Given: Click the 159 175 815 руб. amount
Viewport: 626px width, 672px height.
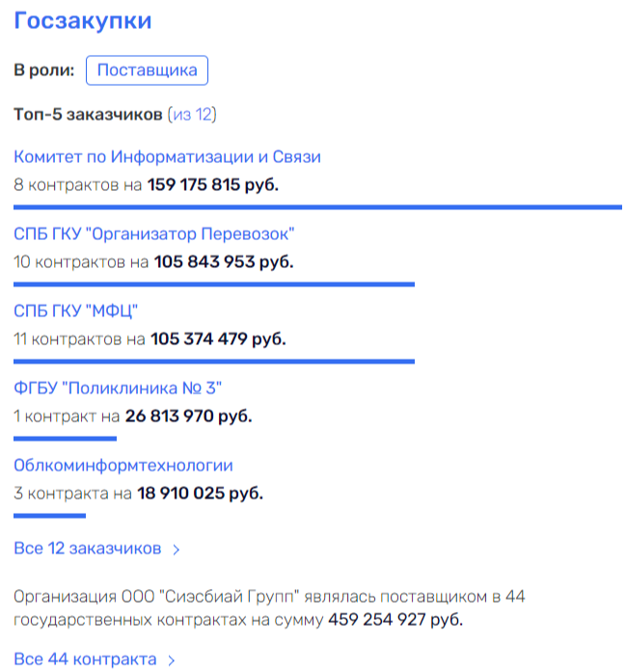Looking at the screenshot, I should [212, 184].
